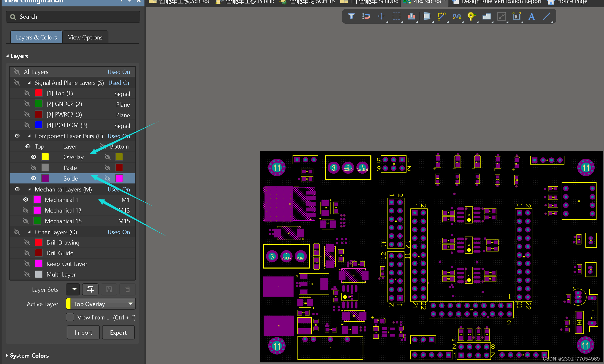
Task: Show the Top signal layer
Action: tap(27, 93)
